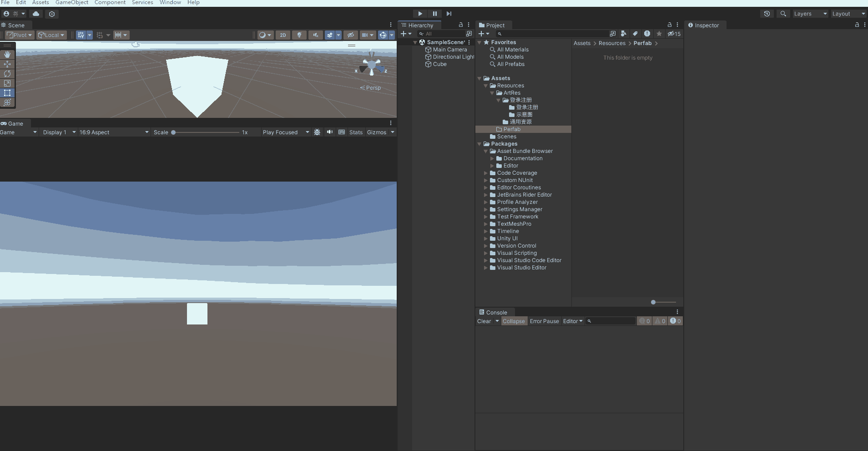Open Undo History in toolbar
The image size is (868, 451).
pyautogui.click(x=767, y=14)
